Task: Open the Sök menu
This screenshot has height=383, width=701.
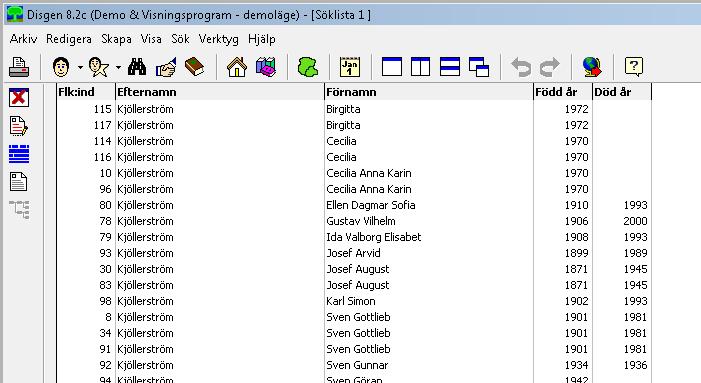Action: pos(180,39)
